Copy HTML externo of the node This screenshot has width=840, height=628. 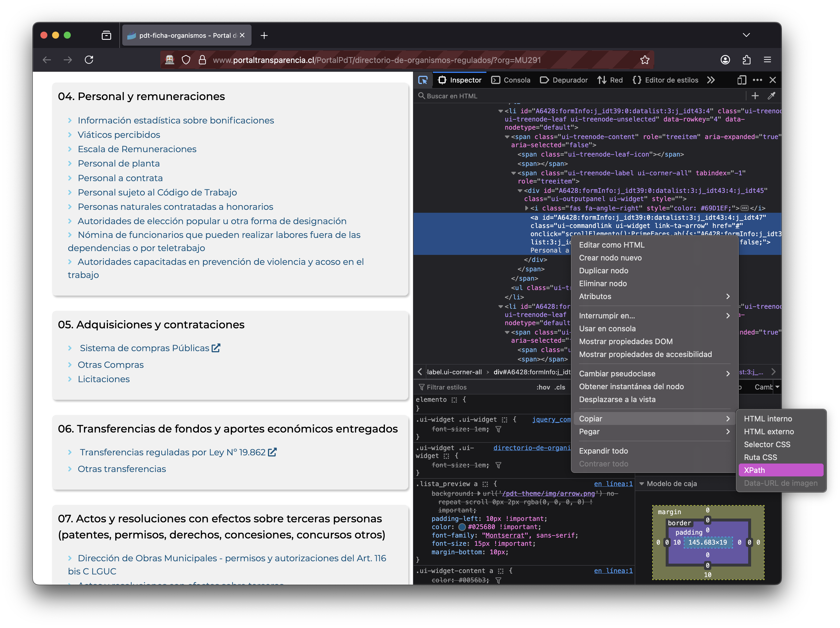coord(781,432)
